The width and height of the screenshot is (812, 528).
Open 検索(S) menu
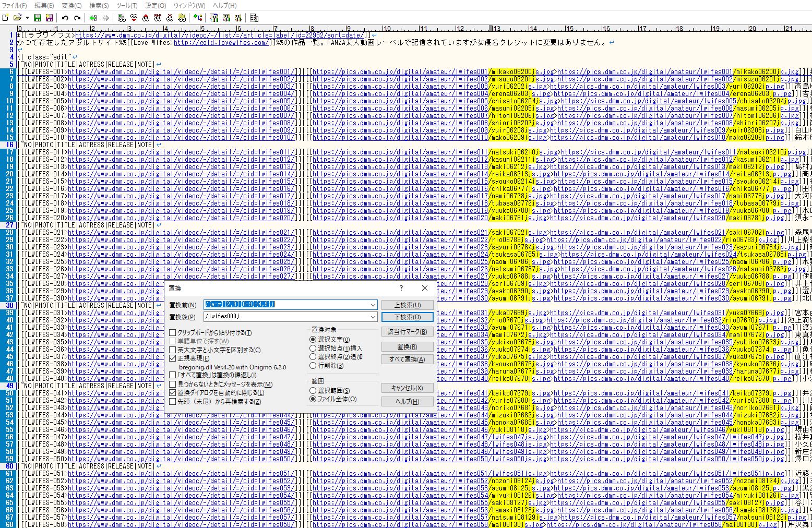tap(99, 5)
